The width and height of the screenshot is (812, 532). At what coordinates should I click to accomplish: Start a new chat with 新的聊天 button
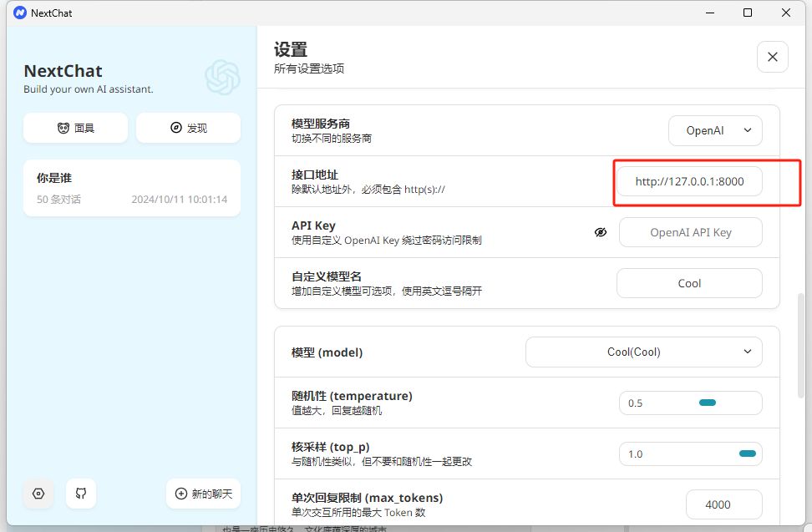coord(204,494)
